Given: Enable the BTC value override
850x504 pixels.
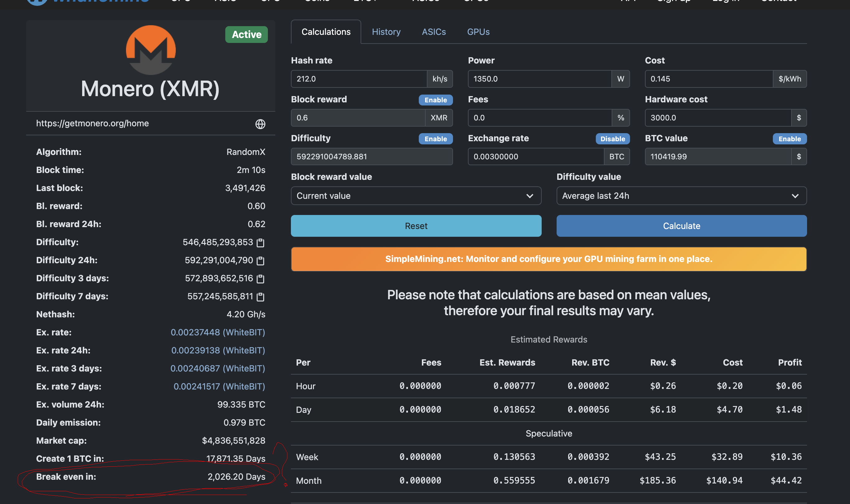Looking at the screenshot, I should point(789,138).
